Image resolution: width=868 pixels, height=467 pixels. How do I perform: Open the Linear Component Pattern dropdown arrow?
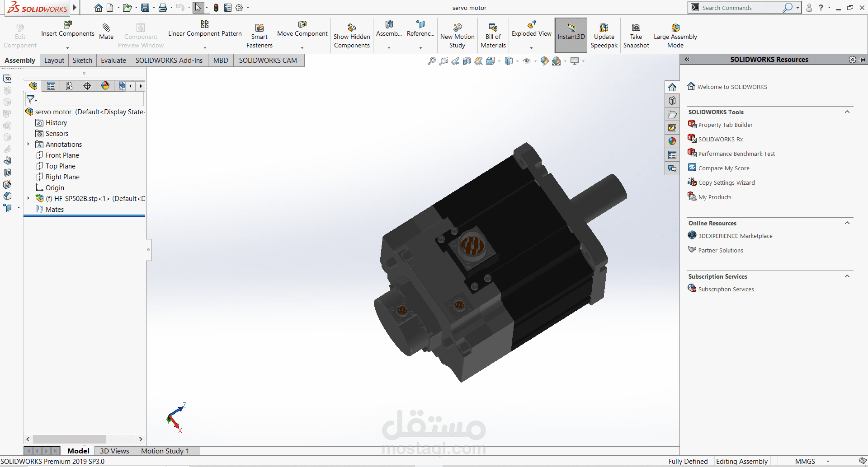click(205, 47)
